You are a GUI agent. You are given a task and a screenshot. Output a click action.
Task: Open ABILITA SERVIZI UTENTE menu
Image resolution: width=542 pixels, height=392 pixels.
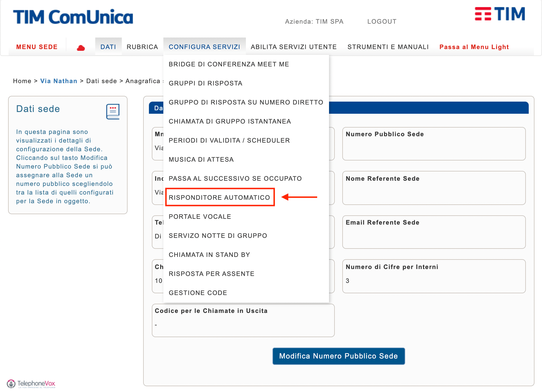click(x=294, y=47)
